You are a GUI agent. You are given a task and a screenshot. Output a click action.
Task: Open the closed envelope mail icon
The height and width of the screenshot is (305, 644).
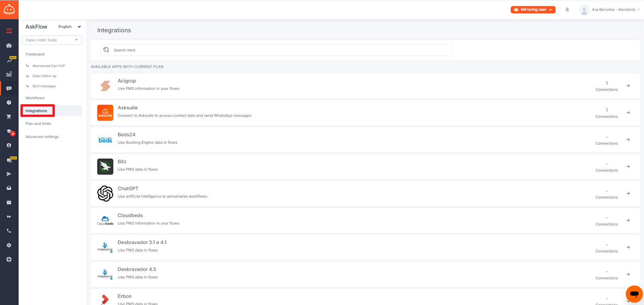[9, 203]
